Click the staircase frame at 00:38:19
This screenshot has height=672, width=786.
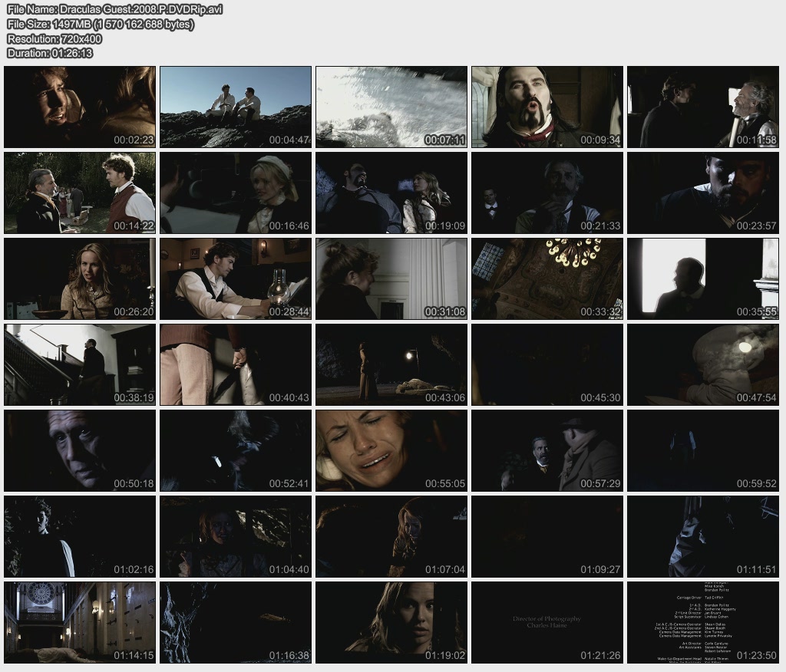coord(80,365)
